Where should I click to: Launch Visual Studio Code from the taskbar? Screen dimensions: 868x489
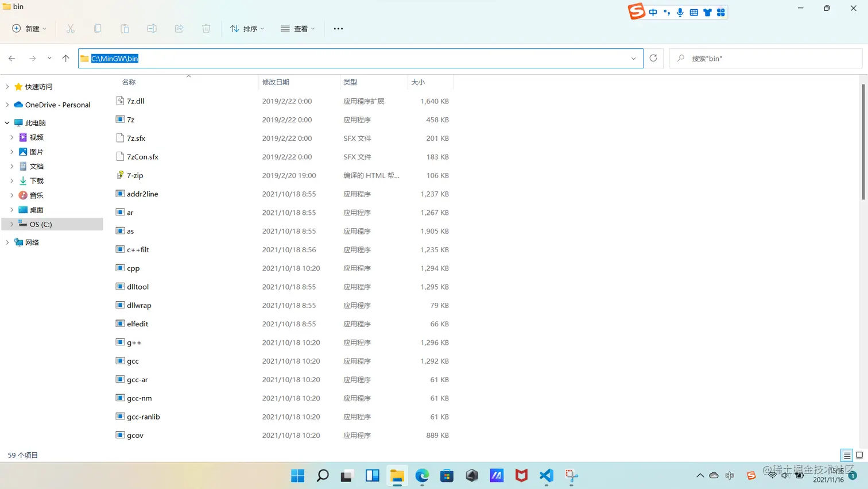(x=545, y=476)
